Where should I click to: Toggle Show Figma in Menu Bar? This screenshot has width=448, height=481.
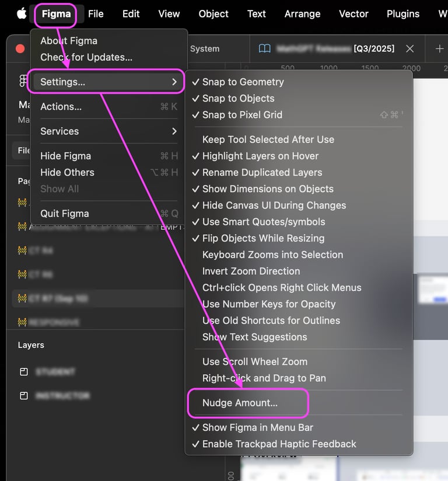(299, 428)
